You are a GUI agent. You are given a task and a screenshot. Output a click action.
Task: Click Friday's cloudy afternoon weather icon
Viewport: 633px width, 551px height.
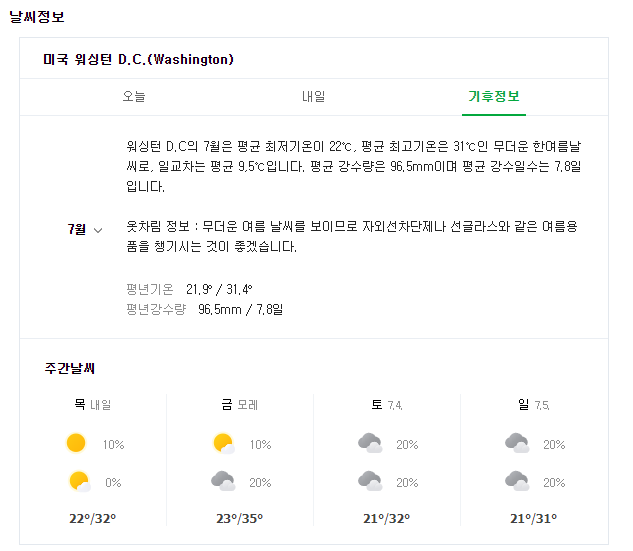(223, 481)
